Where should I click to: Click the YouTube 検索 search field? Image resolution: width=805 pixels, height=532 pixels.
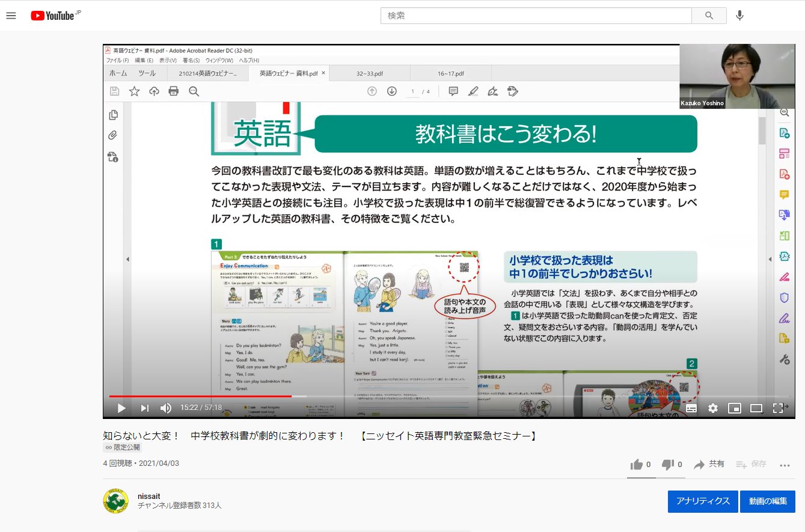pos(535,15)
